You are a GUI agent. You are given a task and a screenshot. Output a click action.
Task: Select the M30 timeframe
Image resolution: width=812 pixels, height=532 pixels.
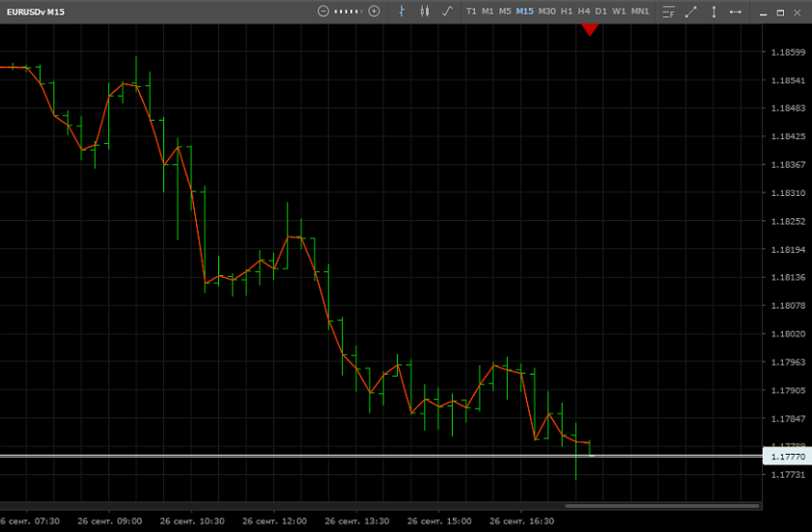coord(546,12)
